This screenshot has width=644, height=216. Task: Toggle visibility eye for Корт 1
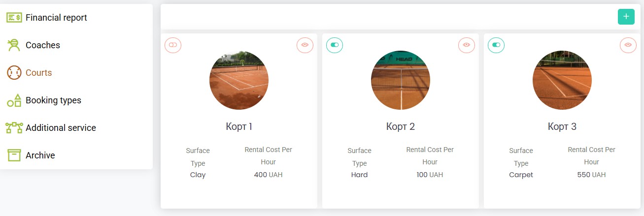(305, 45)
